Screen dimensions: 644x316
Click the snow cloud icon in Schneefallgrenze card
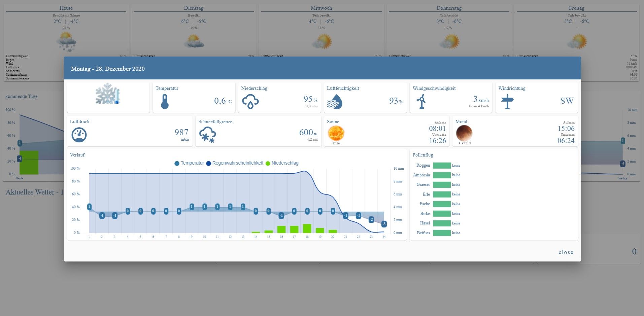(208, 135)
